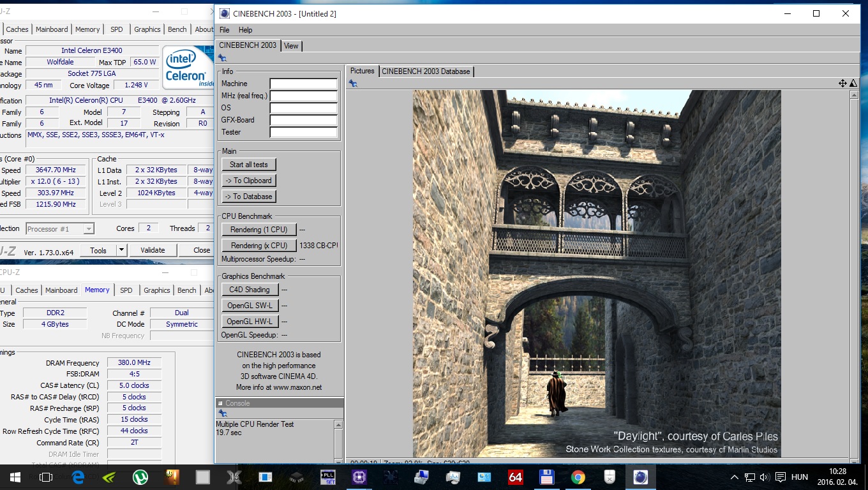Open SPD tab in upper CPU-Z window

coord(117,29)
